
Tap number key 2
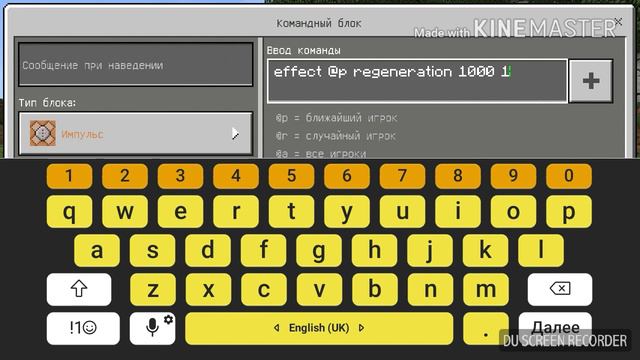[124, 176]
